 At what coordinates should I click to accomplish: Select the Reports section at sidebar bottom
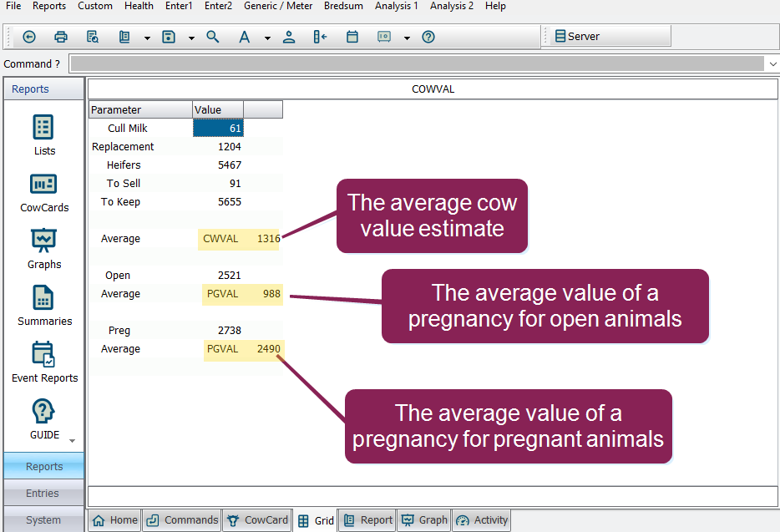(x=43, y=466)
